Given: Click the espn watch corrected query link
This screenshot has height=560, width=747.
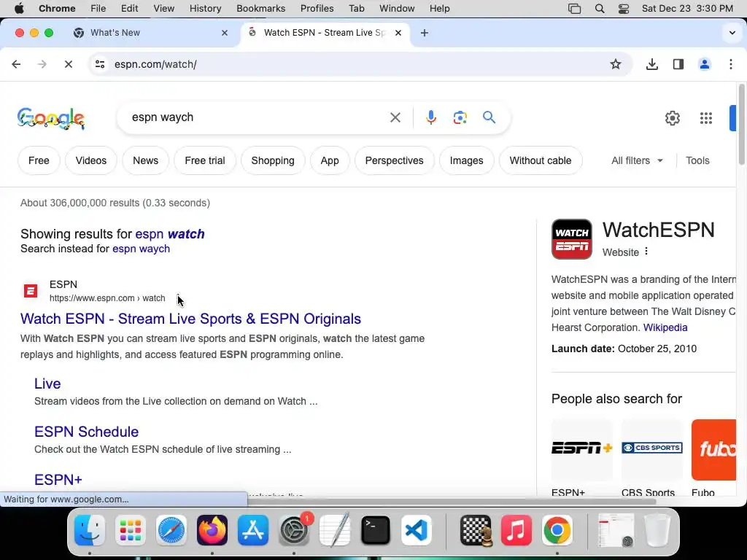Looking at the screenshot, I should [x=170, y=234].
